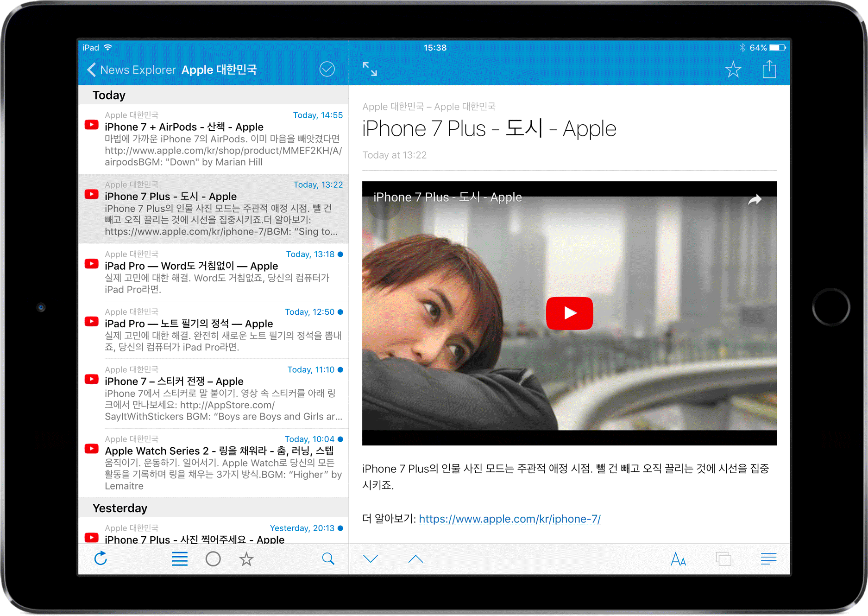The image size is (868, 616).
Task: Tap YouTube icon beside Apple Watch article
Action: pyautogui.click(x=92, y=449)
